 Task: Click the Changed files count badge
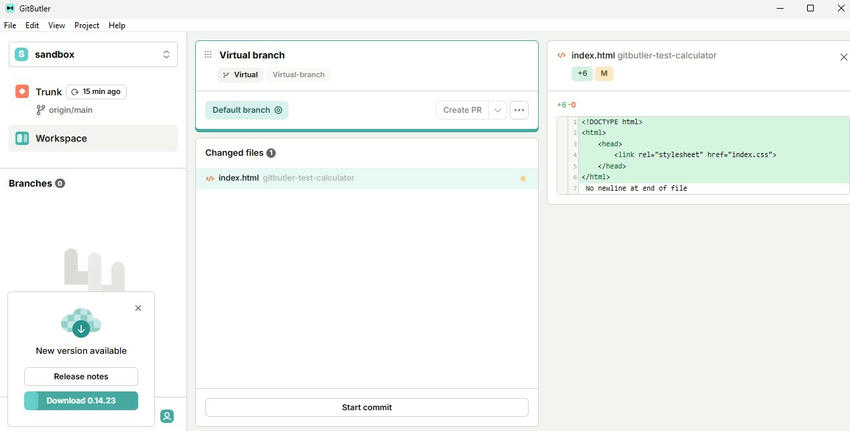tap(271, 153)
